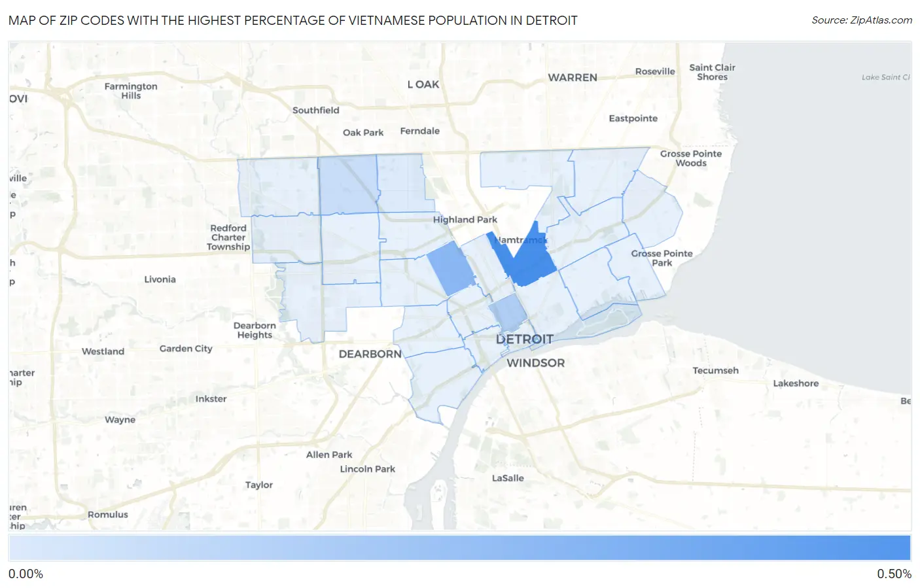Screen dimensions: 920x588
Task: Click the 'Allen Park' label
Action: point(329,455)
